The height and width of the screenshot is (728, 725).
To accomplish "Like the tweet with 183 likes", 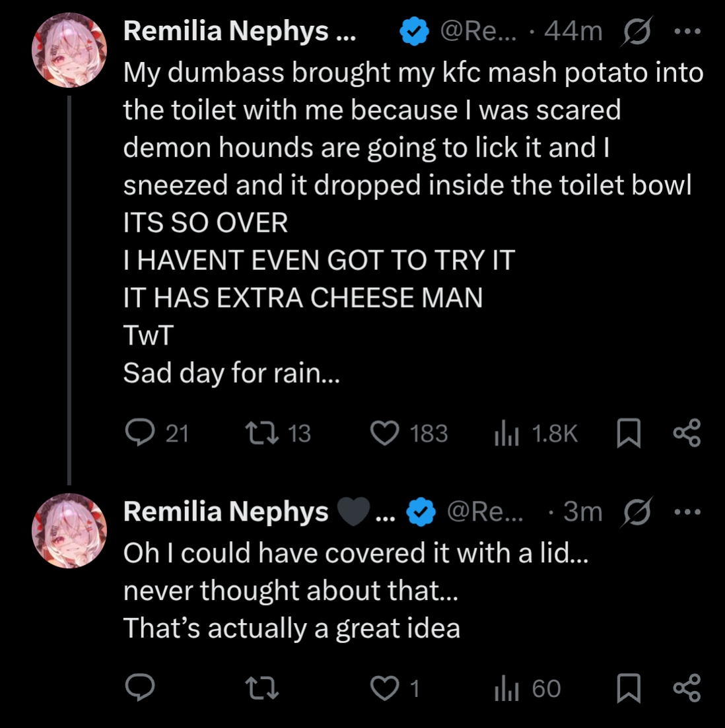I will (385, 434).
